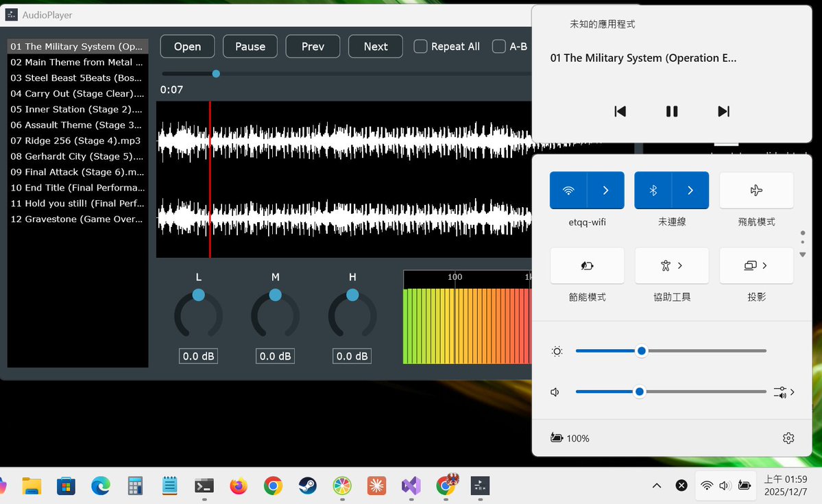
Task: Click the Prev button
Action: tap(313, 46)
